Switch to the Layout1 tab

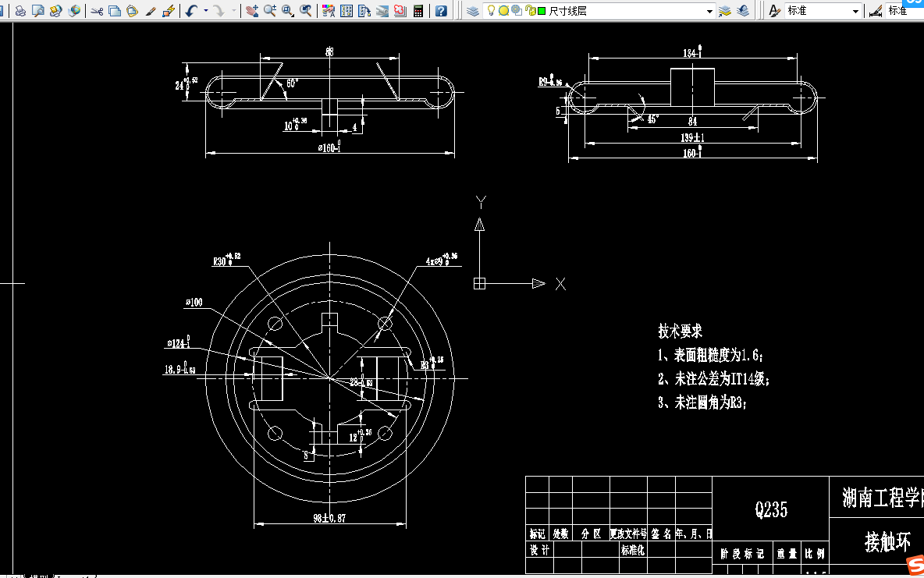(74, 574)
